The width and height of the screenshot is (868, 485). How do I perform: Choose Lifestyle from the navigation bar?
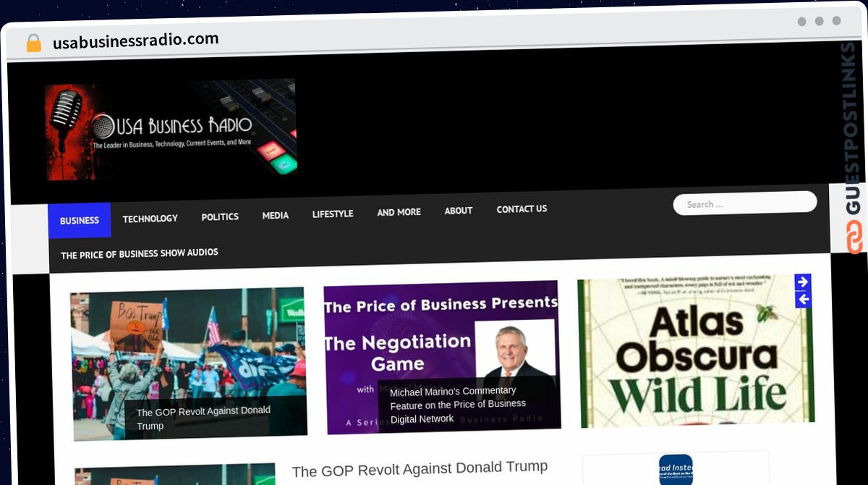[x=333, y=214]
